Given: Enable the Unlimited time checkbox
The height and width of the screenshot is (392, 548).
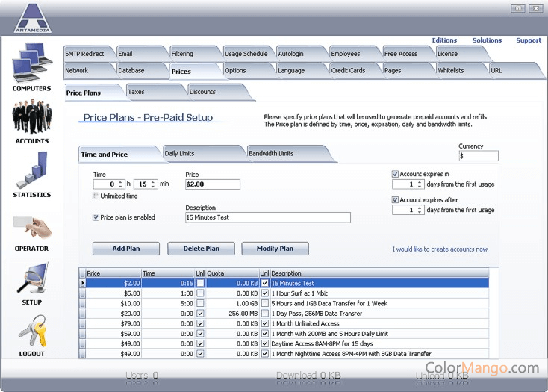Looking at the screenshot, I should 96,196.
